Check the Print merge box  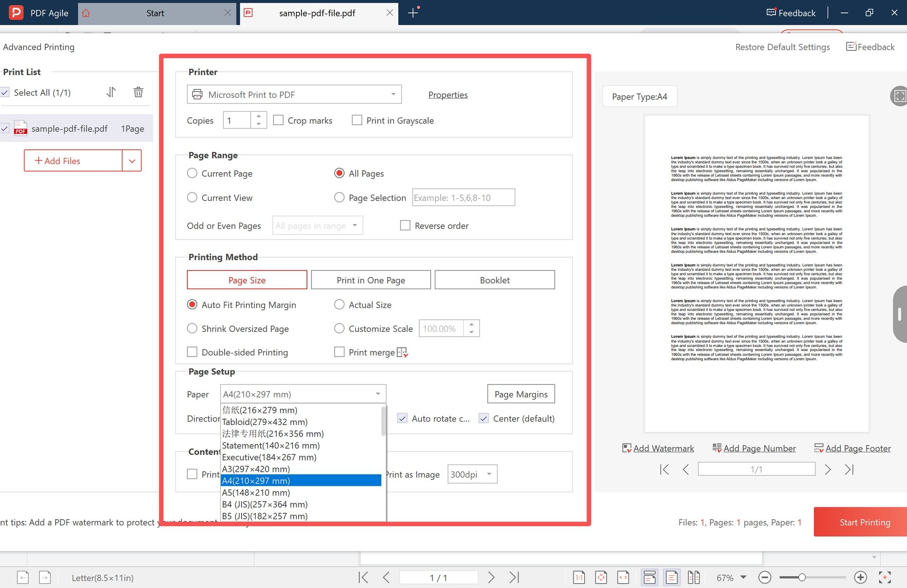pos(339,352)
